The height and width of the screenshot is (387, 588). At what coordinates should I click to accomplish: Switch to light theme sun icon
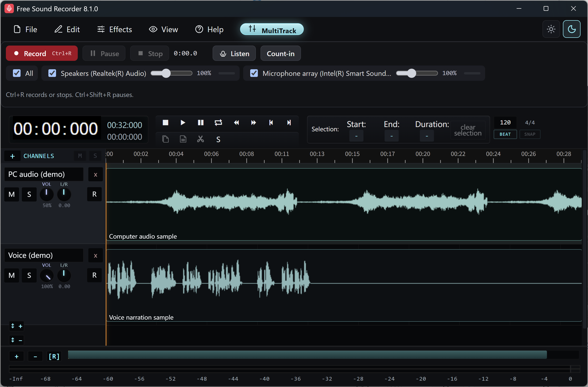[x=551, y=29]
